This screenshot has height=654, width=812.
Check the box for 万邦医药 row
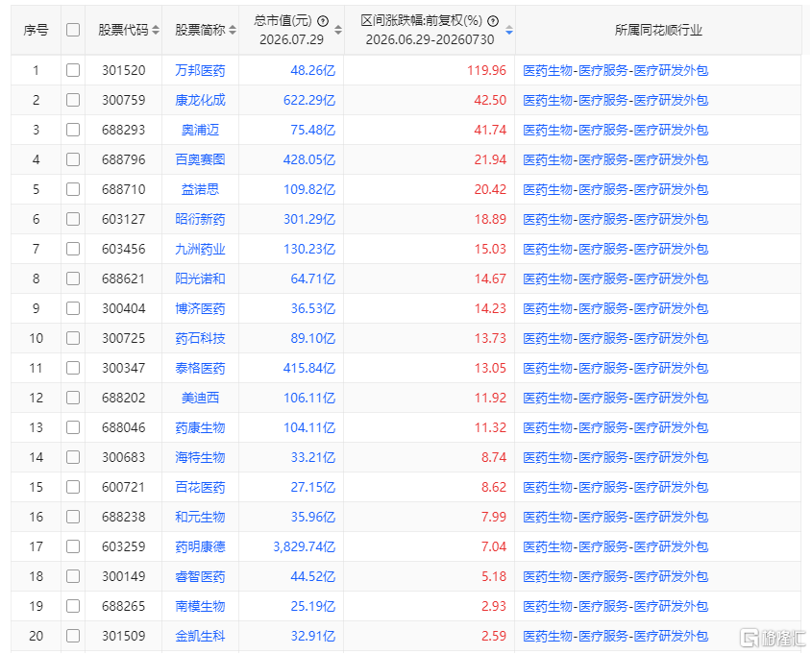click(73, 70)
